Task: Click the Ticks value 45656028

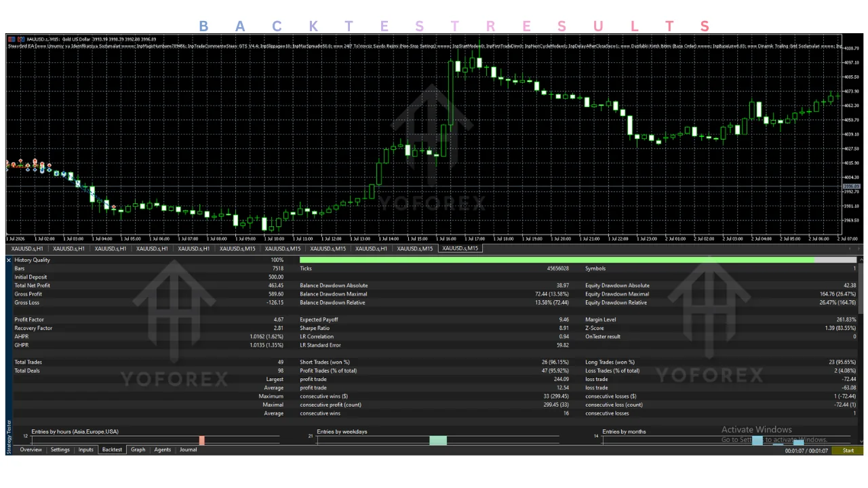Action: coord(558,268)
